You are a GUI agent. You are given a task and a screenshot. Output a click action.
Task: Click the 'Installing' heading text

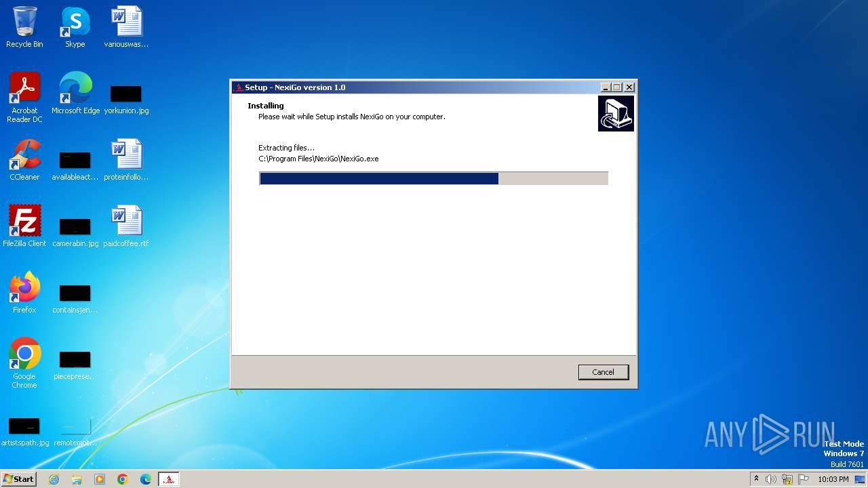[x=266, y=106]
